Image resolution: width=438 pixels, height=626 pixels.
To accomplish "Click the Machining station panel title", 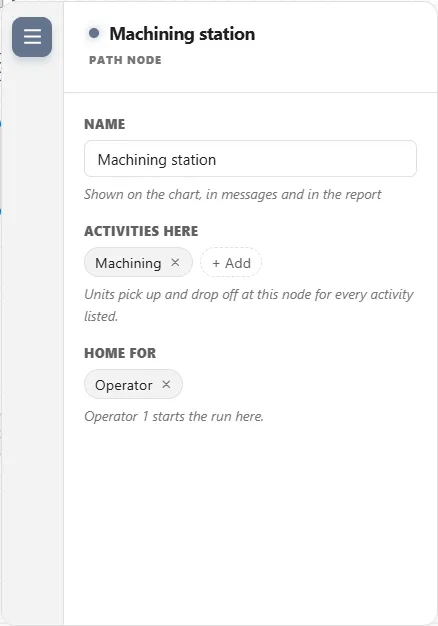I will [182, 34].
